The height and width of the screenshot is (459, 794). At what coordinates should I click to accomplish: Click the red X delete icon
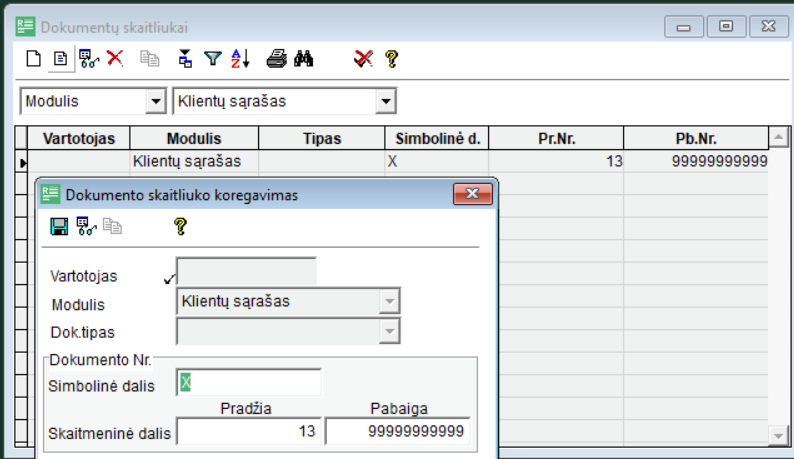pyautogui.click(x=115, y=59)
